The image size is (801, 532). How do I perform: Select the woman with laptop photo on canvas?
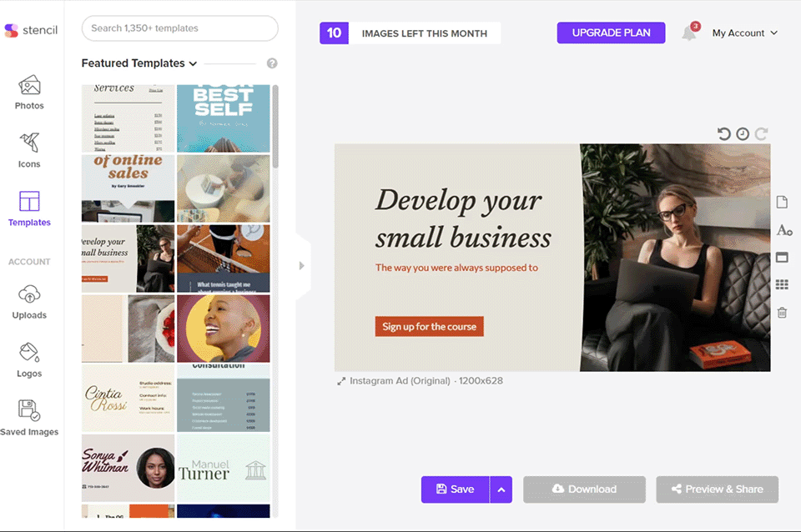(675, 258)
